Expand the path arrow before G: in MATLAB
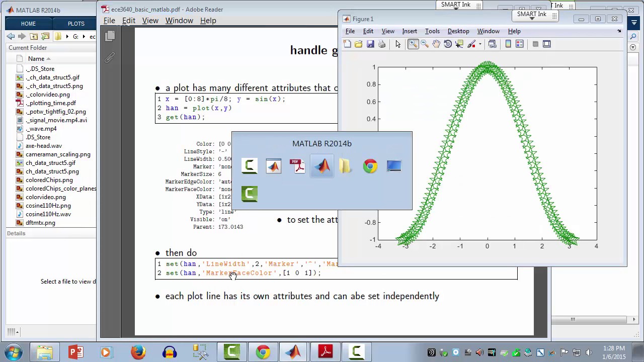 pyautogui.click(x=67, y=36)
